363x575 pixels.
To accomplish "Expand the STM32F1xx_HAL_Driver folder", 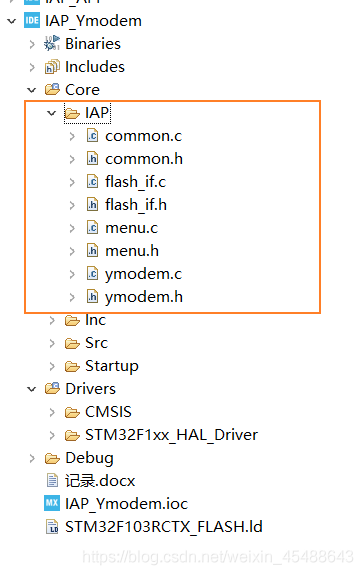I will coord(52,435).
